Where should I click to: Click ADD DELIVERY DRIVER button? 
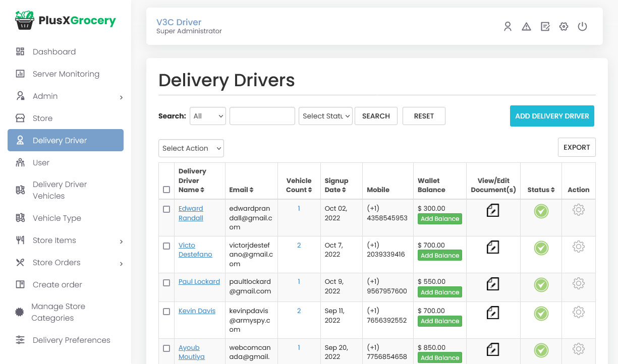552,116
